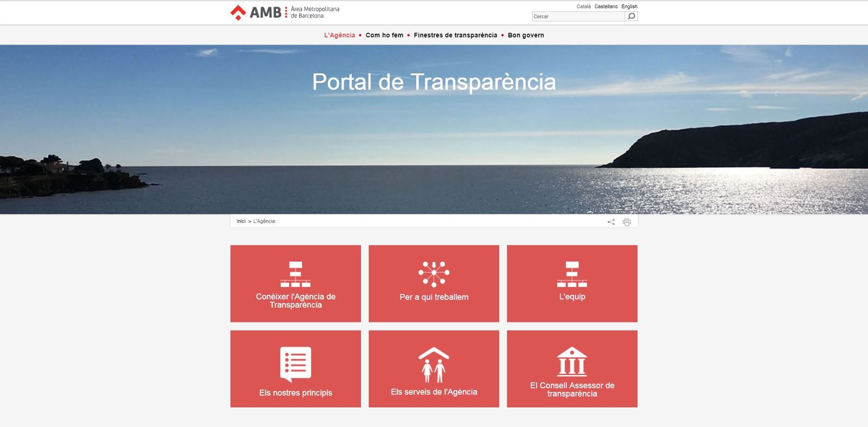Click the print icon in breadcrumb bar
Screen dimensions: 868x427
[627, 222]
